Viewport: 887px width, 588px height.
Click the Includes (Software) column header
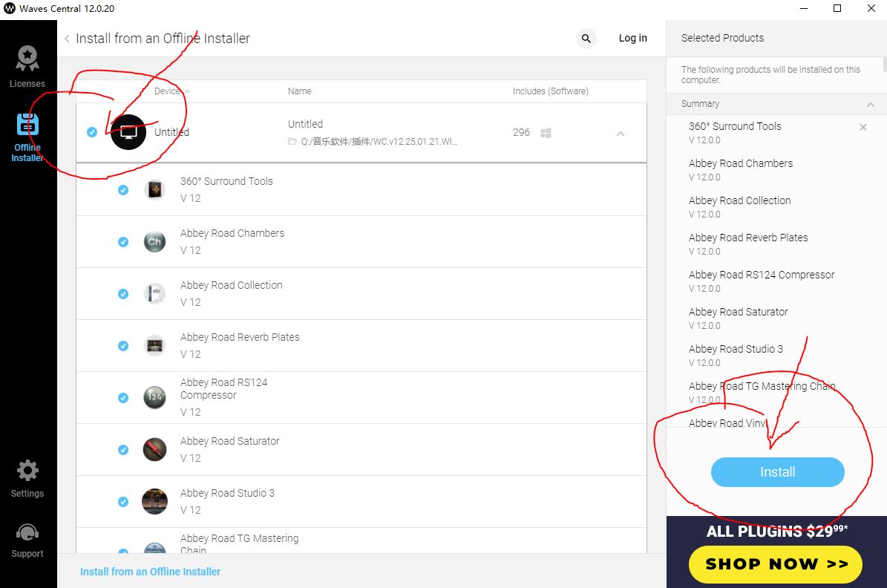click(551, 91)
